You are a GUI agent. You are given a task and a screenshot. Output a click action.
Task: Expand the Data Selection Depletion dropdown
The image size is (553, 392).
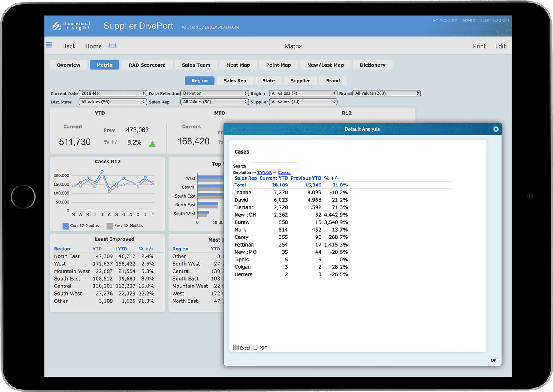(214, 93)
